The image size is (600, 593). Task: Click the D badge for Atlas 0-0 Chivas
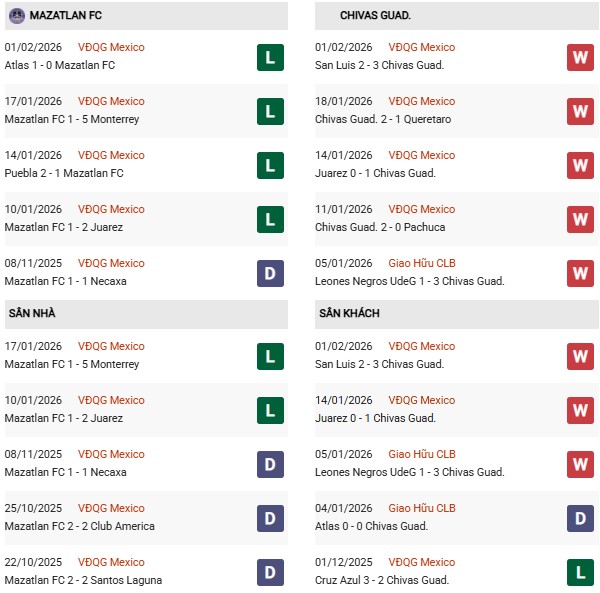tap(580, 518)
